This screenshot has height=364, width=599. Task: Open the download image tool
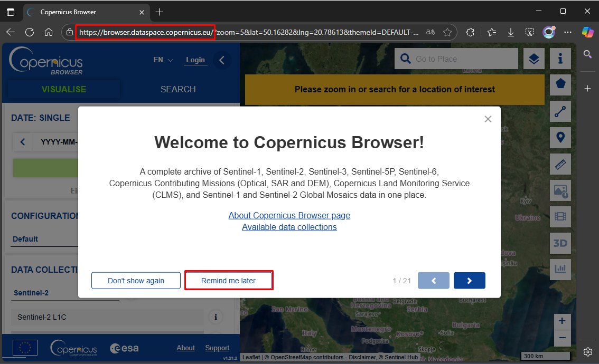point(560,190)
